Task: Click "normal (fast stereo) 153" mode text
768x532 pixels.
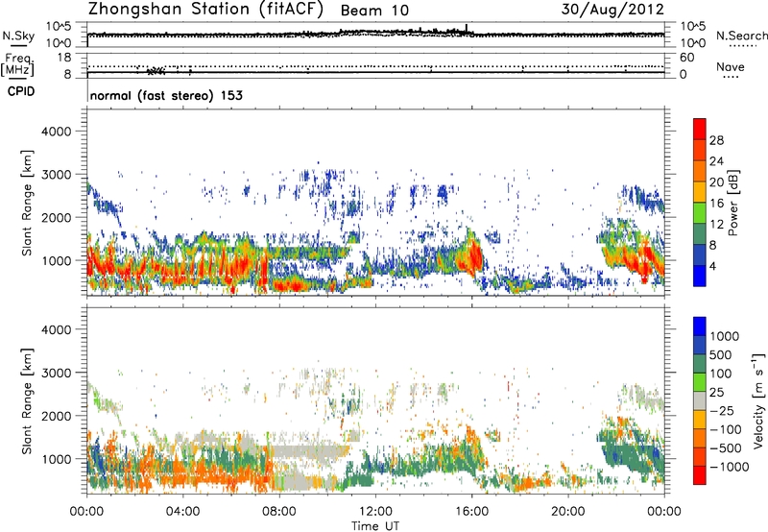Action: point(166,95)
